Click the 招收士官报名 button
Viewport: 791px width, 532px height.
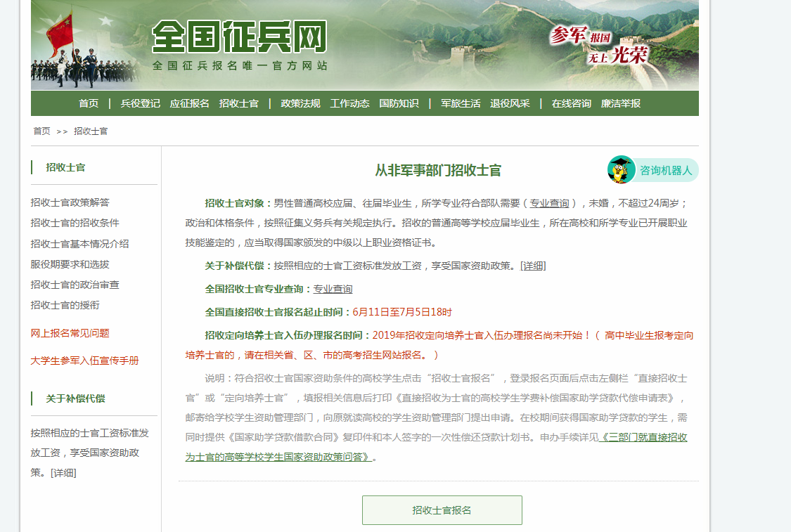pyautogui.click(x=442, y=510)
